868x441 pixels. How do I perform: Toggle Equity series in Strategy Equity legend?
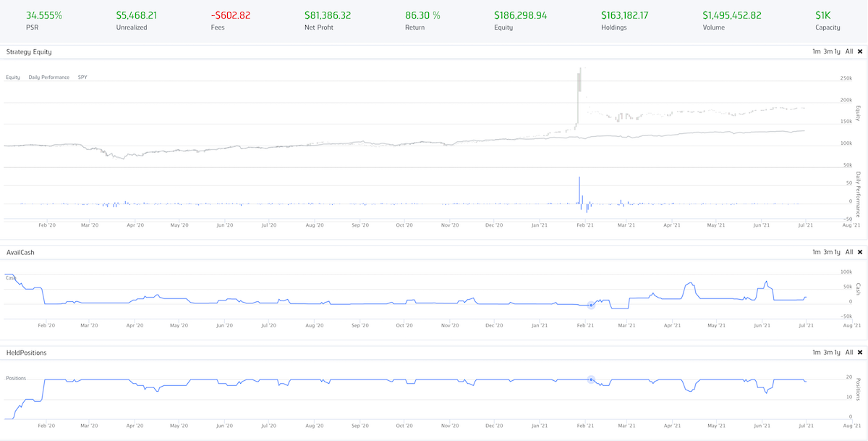click(x=13, y=77)
